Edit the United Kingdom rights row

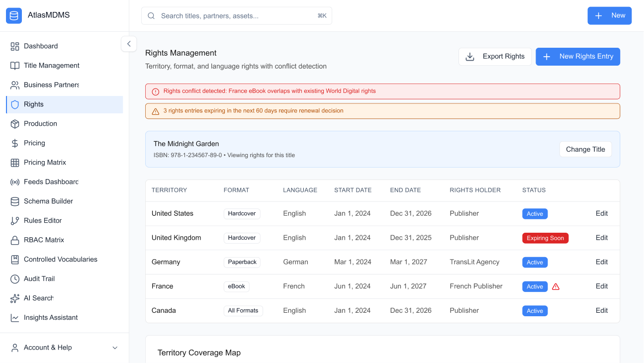click(x=602, y=238)
